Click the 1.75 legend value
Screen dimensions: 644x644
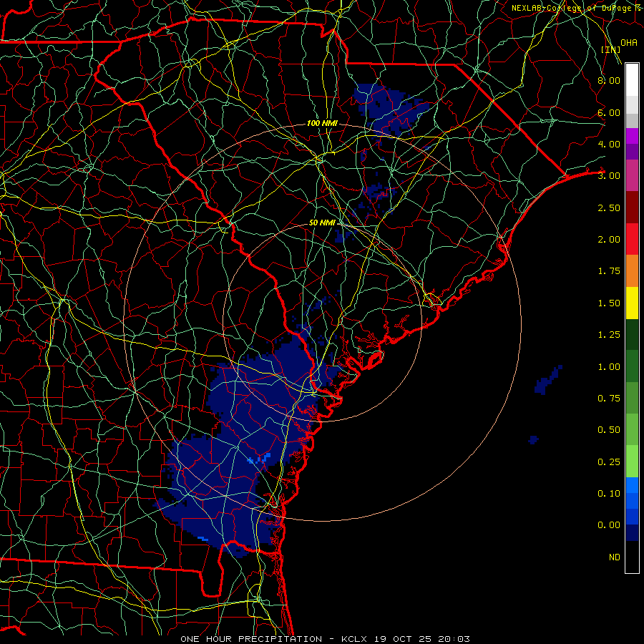point(609,271)
